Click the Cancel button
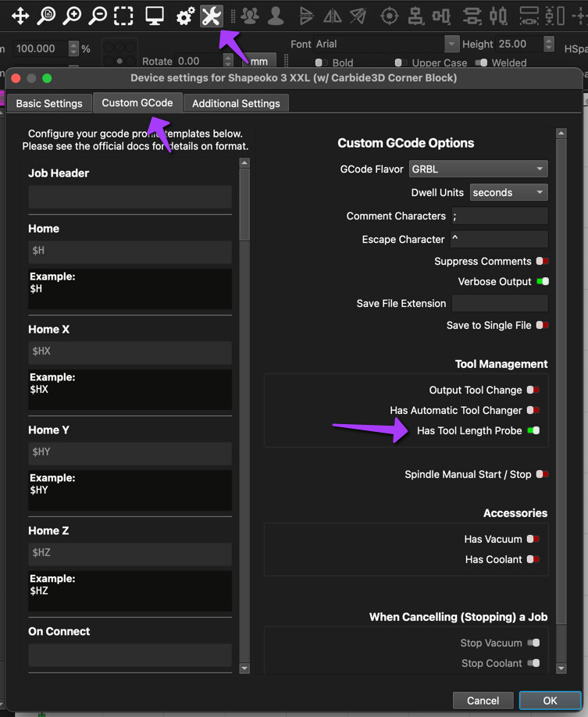 (483, 701)
